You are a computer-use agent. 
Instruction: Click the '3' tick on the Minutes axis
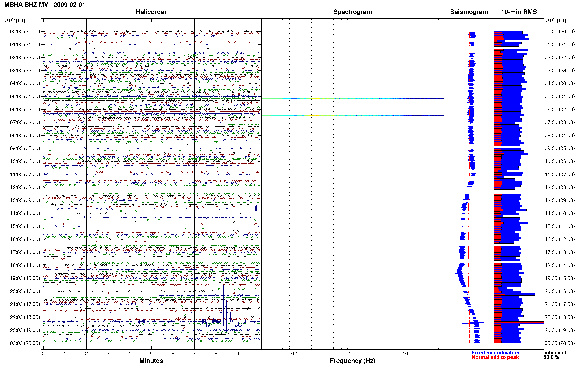coord(108,354)
